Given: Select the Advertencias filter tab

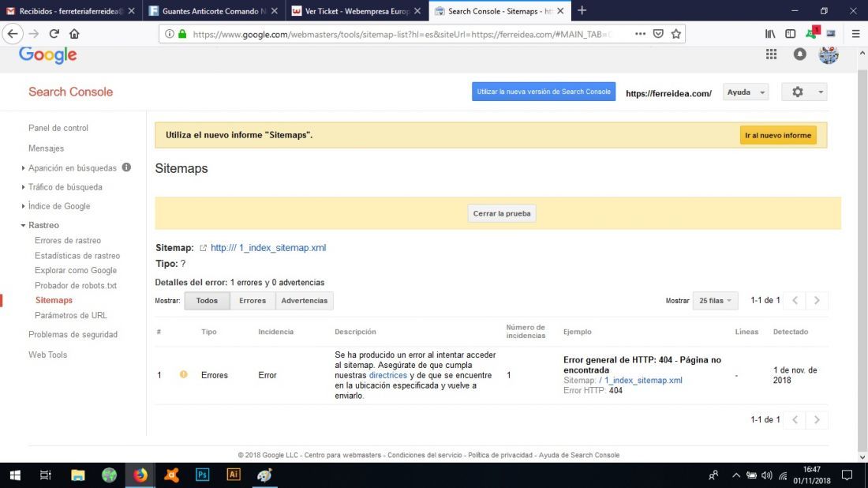Looking at the screenshot, I should coord(305,301).
